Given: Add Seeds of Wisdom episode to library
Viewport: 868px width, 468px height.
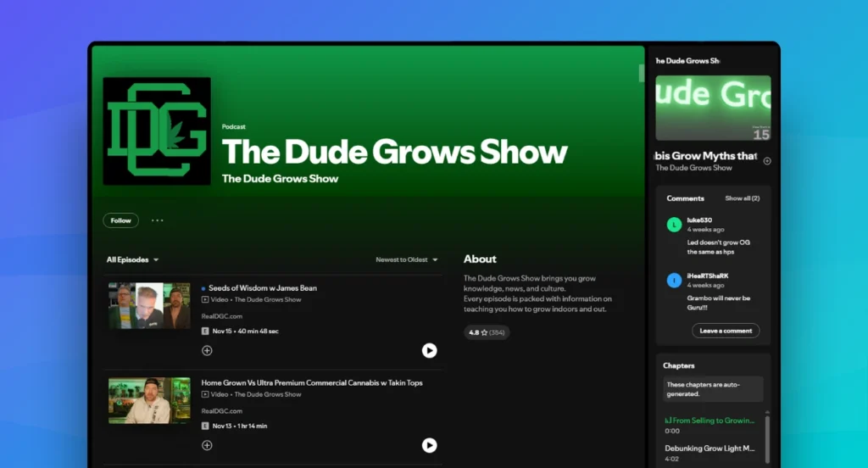Looking at the screenshot, I should click(x=207, y=351).
